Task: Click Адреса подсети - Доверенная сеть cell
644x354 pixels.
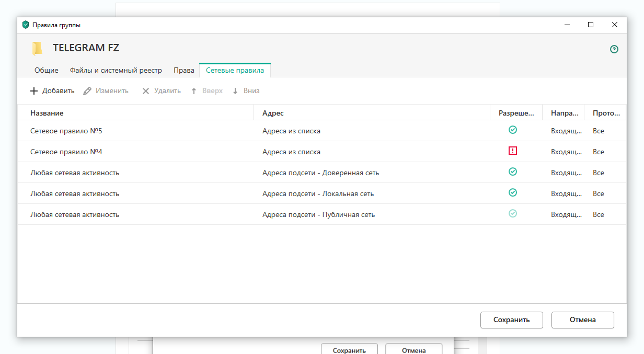Action: coord(320,173)
